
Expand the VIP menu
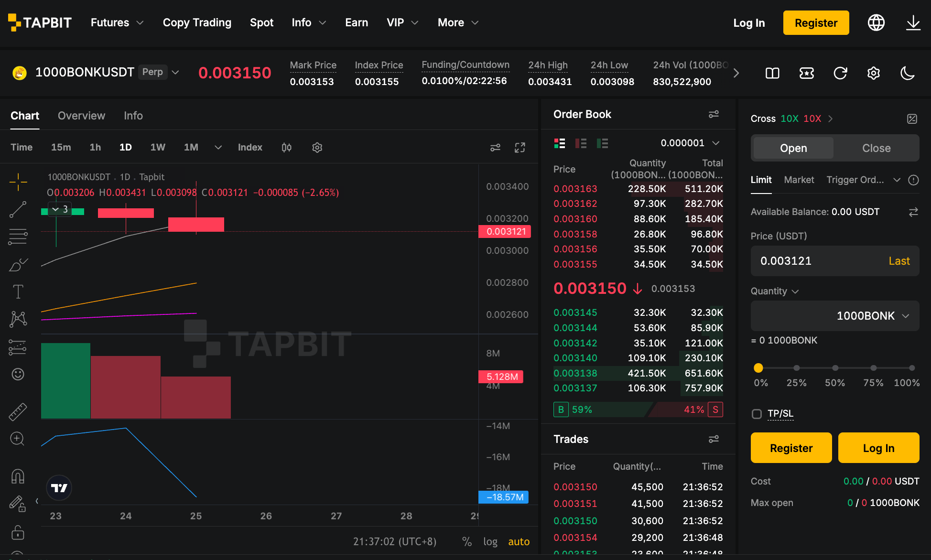(403, 22)
